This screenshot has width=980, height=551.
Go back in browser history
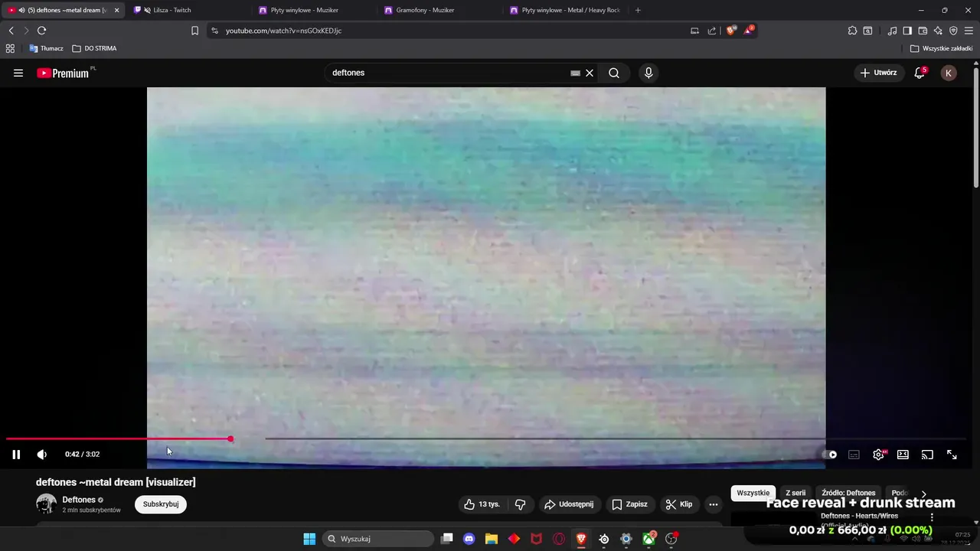click(x=11, y=31)
